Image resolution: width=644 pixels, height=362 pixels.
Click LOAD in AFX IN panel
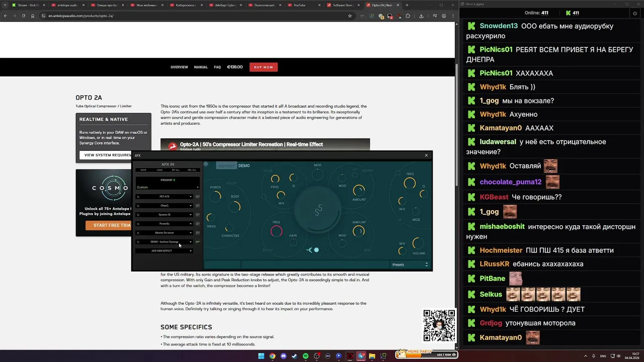(159, 170)
